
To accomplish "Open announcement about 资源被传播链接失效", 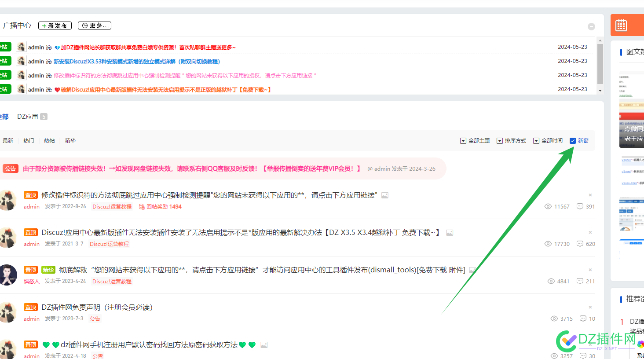I will pyautogui.click(x=192, y=169).
